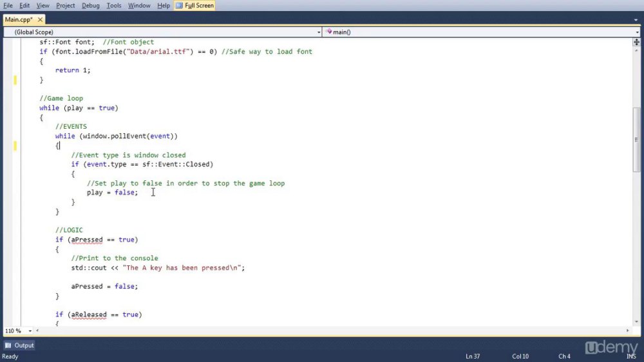The width and height of the screenshot is (644, 362).
Task: Open the File menu
Action: point(8,5)
